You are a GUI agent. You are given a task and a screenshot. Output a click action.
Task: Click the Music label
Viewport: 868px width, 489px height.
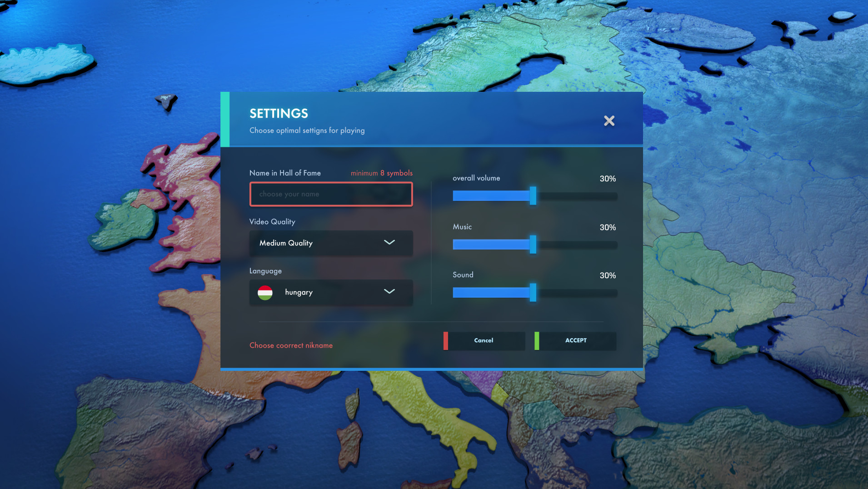[462, 226]
